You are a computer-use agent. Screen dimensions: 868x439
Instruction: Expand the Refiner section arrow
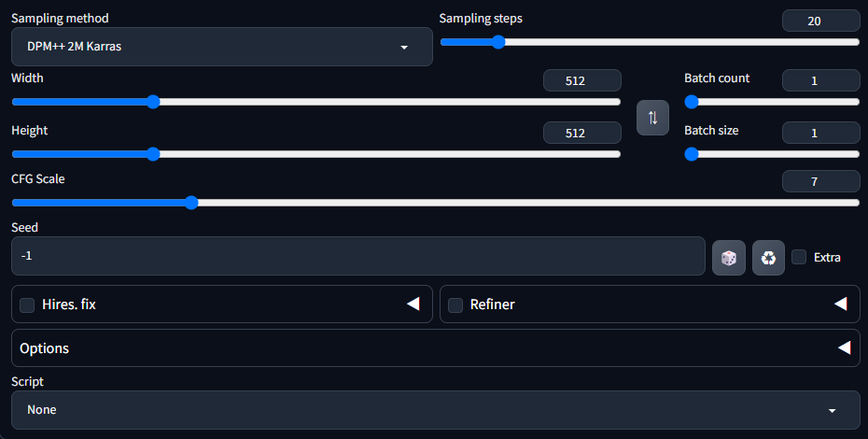point(840,304)
